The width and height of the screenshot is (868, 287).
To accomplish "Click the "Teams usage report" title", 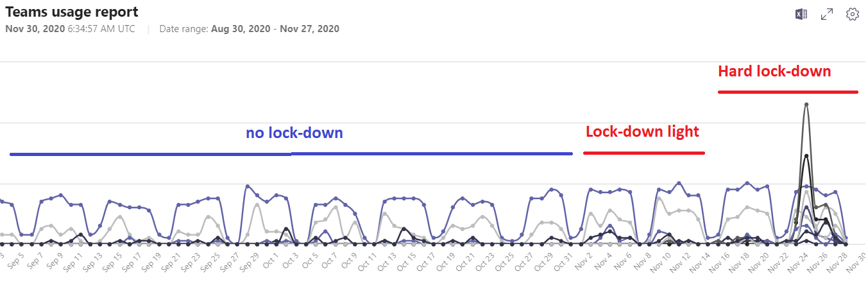I will 71,12.
